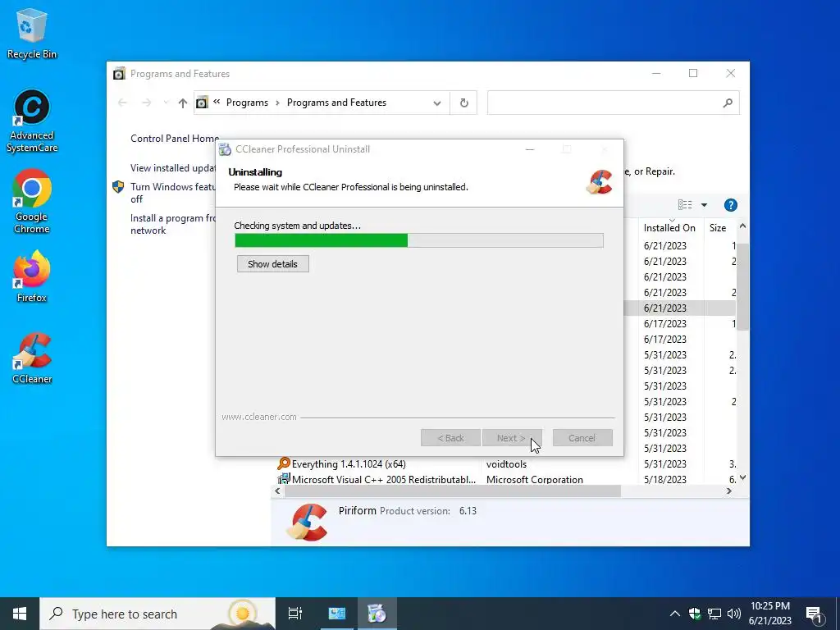
Task: Click the Back button in uninstaller
Action: 450,438
